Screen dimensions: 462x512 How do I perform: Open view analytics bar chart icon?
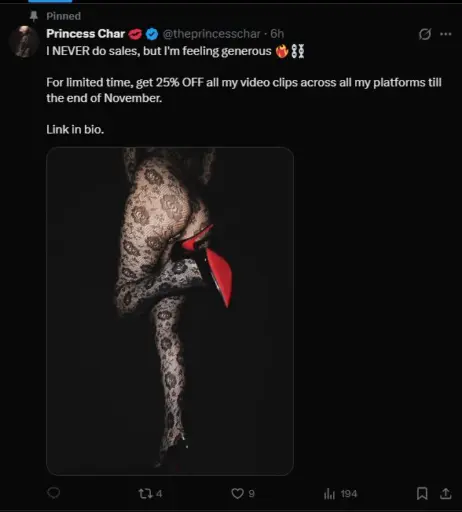(x=329, y=494)
